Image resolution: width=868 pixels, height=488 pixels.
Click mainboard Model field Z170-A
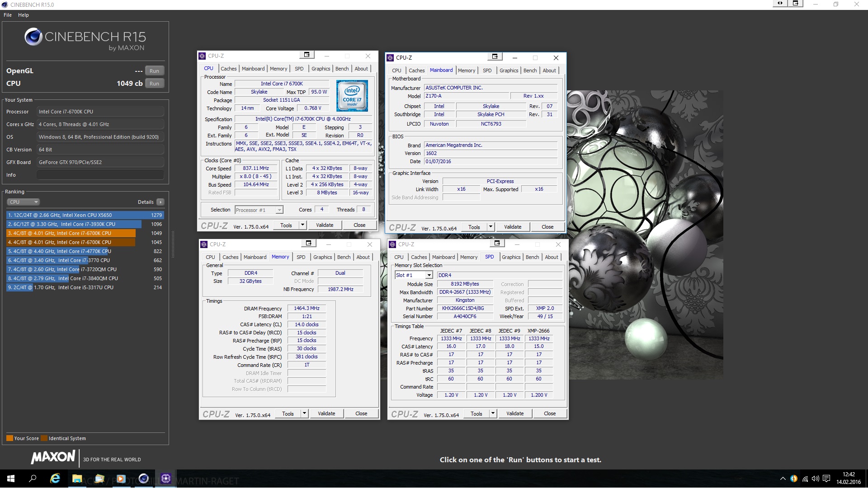pyautogui.click(x=466, y=96)
